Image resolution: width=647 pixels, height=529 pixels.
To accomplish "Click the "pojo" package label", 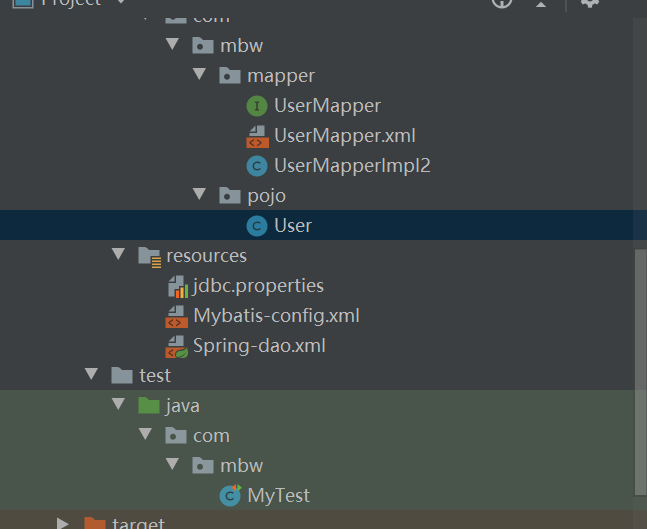I will pyautogui.click(x=267, y=196).
